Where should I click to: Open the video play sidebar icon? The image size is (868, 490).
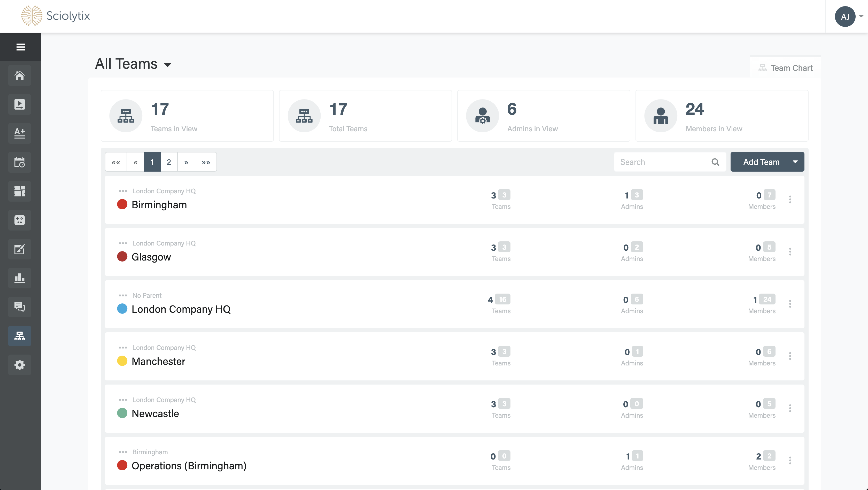click(x=20, y=104)
